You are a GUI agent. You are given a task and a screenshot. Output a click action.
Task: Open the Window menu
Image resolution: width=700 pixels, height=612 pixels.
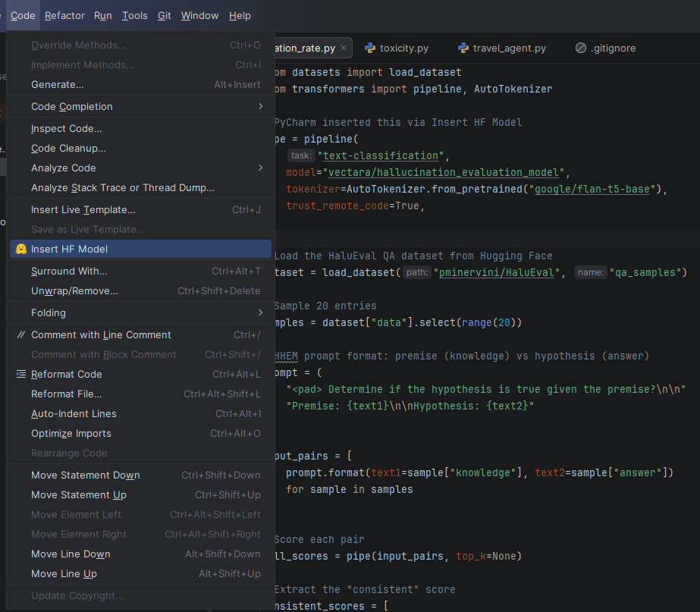[x=199, y=16]
